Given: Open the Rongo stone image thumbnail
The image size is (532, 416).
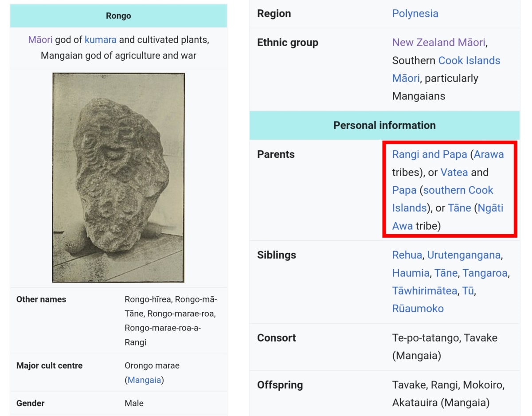Looking at the screenshot, I should pos(118,178).
